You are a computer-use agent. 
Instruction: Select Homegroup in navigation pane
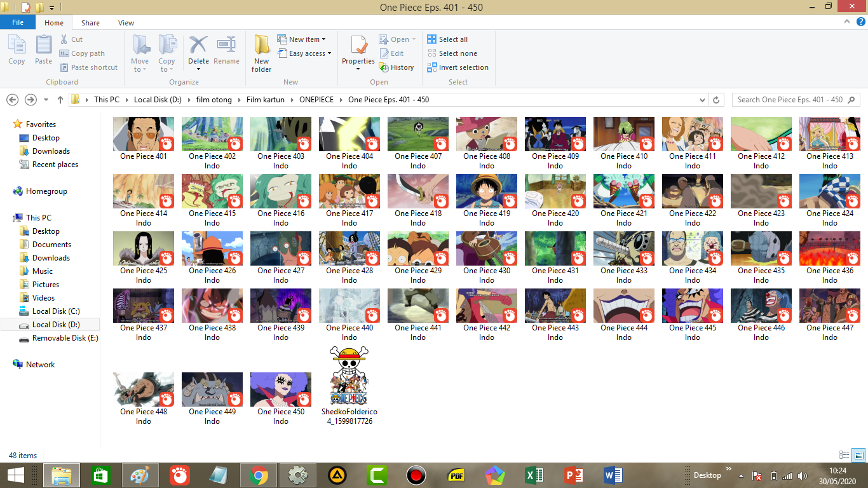(46, 191)
